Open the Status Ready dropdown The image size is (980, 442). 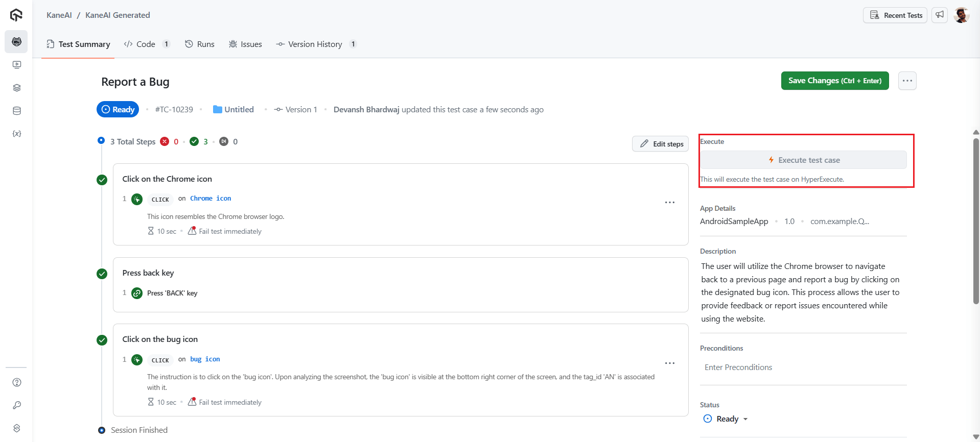(x=726, y=419)
